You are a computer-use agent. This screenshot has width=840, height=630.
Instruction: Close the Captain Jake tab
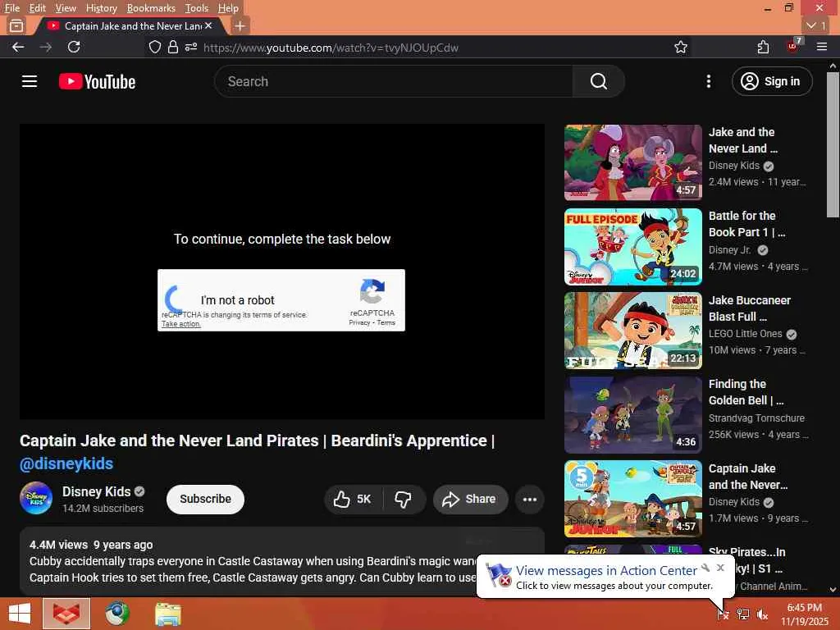[208, 25]
